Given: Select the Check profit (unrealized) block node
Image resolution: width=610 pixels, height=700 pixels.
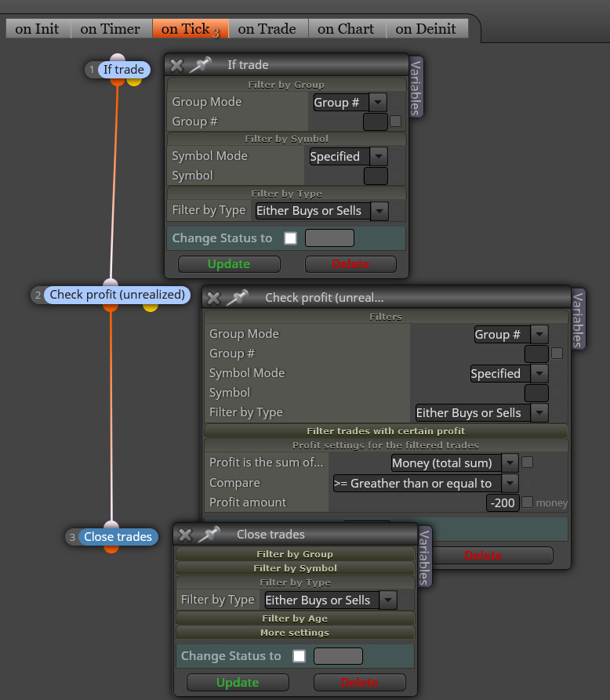Looking at the screenshot, I should click(117, 295).
